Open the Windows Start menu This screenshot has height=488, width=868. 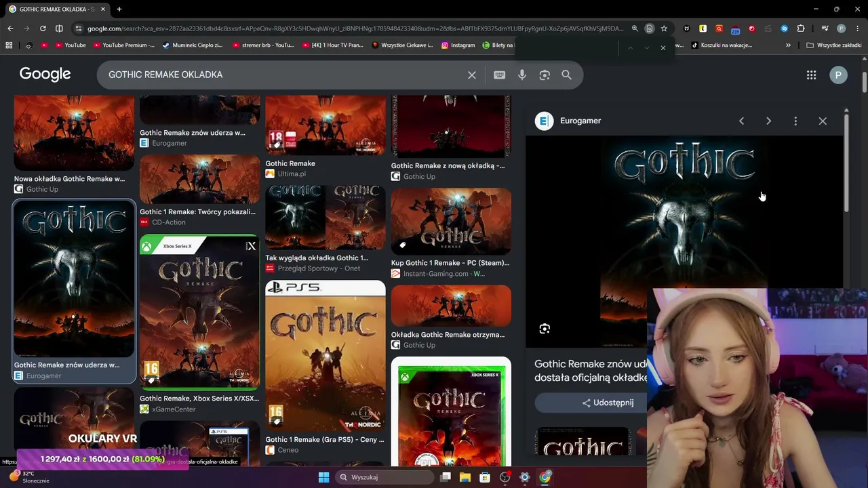coord(323,477)
